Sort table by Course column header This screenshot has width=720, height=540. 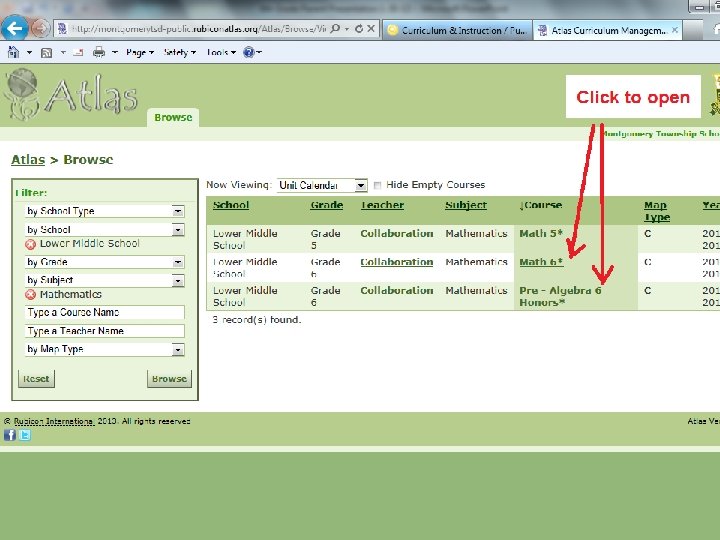(542, 205)
